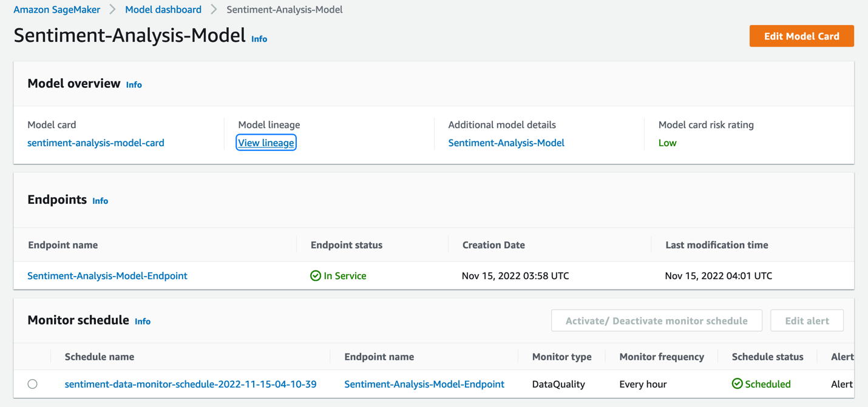The height and width of the screenshot is (407, 868).
Task: Click the Additional model details label
Action: tap(502, 124)
